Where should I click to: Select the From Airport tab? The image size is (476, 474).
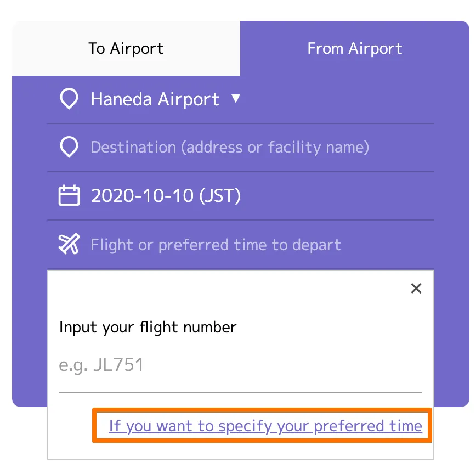click(355, 48)
